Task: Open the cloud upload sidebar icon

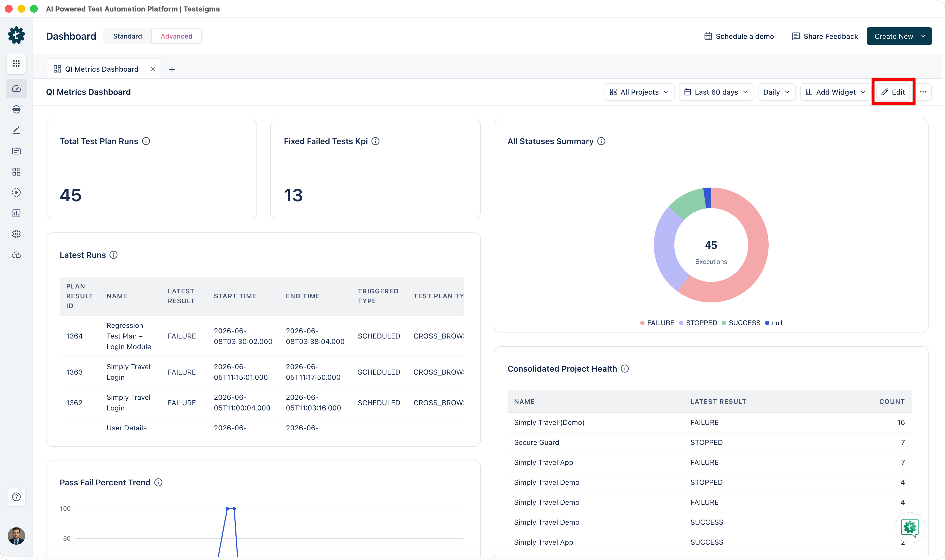Action: [16, 255]
